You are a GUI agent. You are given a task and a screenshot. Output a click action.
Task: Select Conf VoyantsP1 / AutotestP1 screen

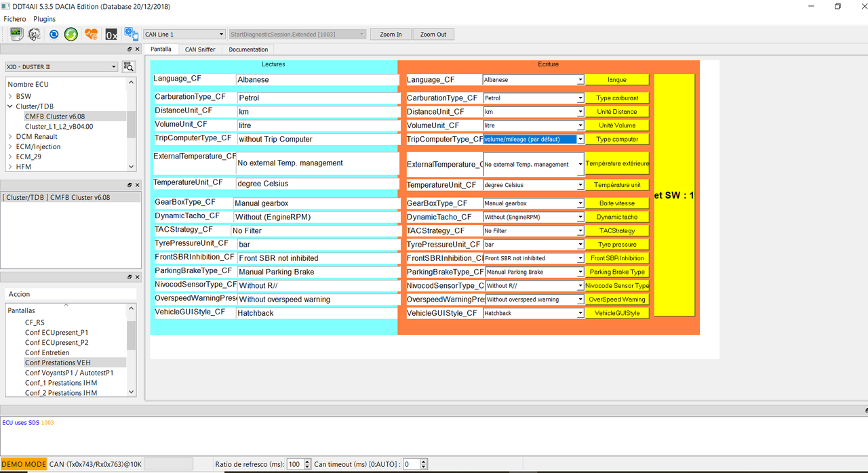pyautogui.click(x=69, y=373)
